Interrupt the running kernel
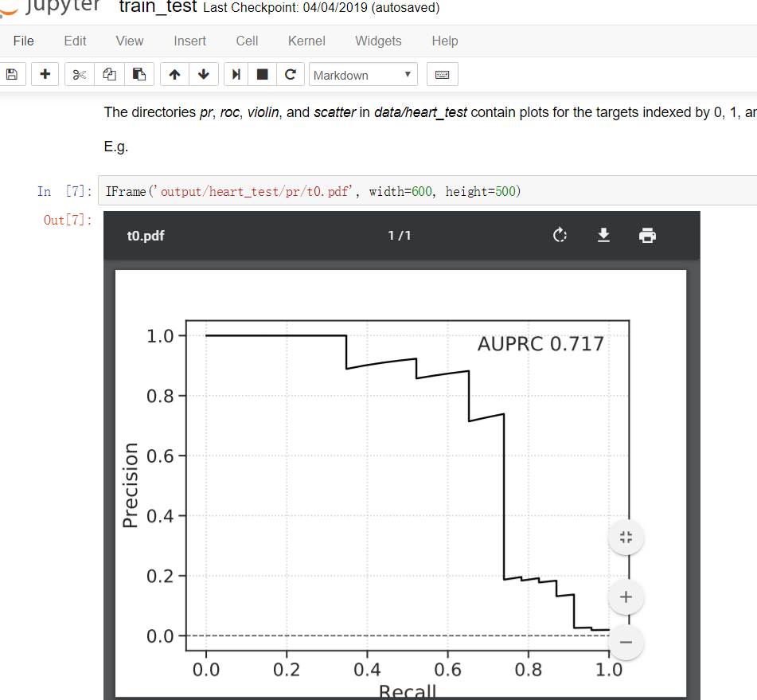The width and height of the screenshot is (757, 700). pos(263,74)
